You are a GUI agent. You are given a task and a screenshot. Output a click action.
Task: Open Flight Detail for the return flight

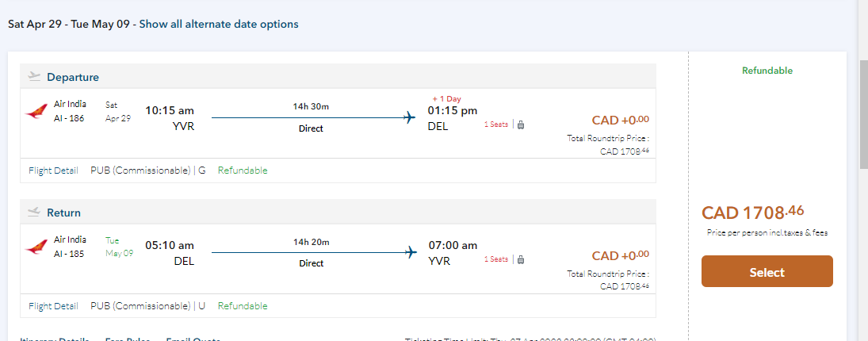tap(53, 306)
